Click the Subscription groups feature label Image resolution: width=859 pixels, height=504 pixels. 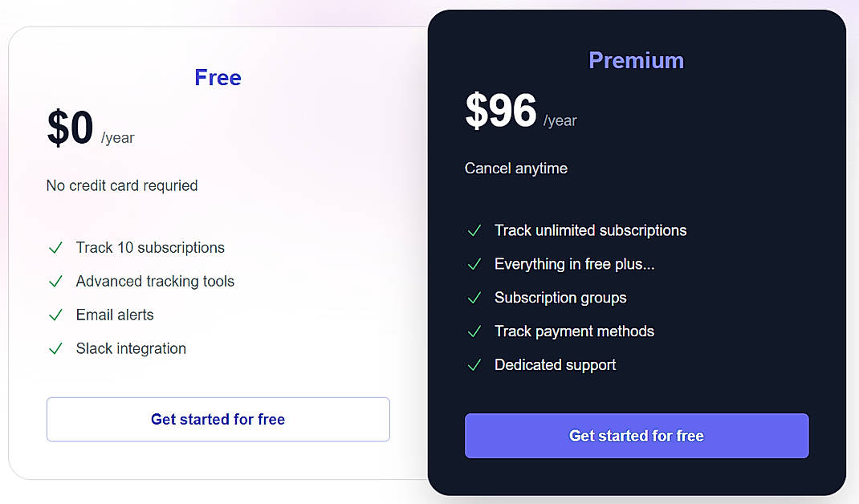[x=560, y=298]
